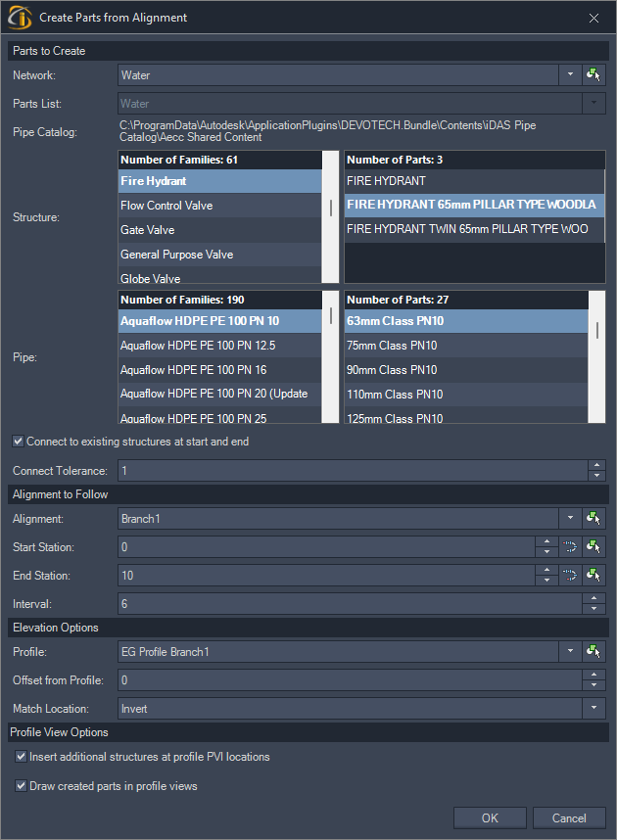Select General Purpose Valve structure family
Image resolution: width=617 pixels, height=840 pixels.
tap(219, 255)
